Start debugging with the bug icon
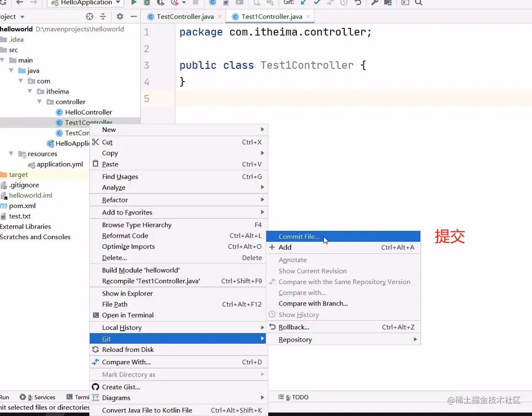The height and width of the screenshot is (416, 532). pos(147,2)
